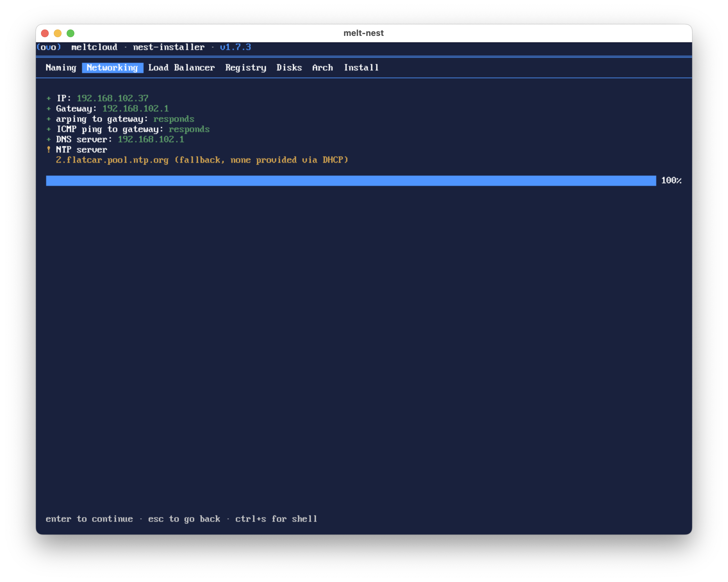Go to the Registry tab
The height and width of the screenshot is (582, 728).
pyautogui.click(x=246, y=68)
